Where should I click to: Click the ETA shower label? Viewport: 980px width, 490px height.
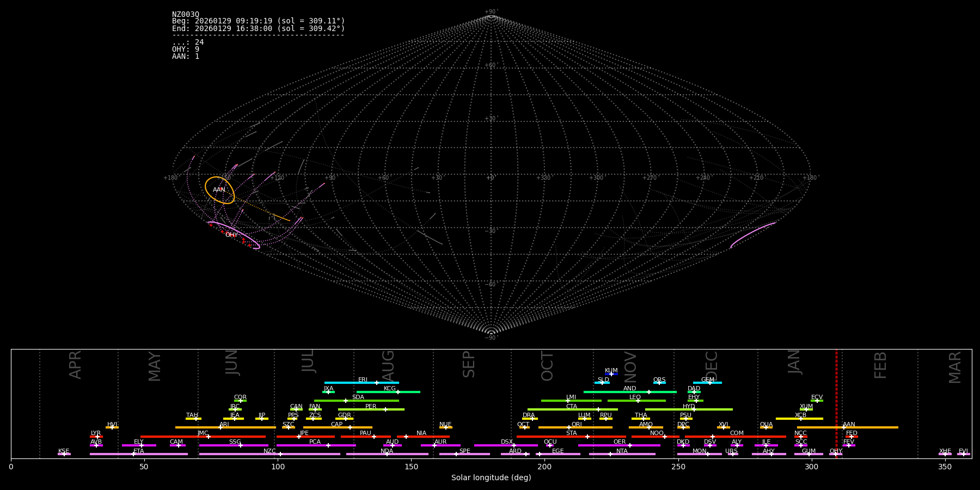pos(139,451)
